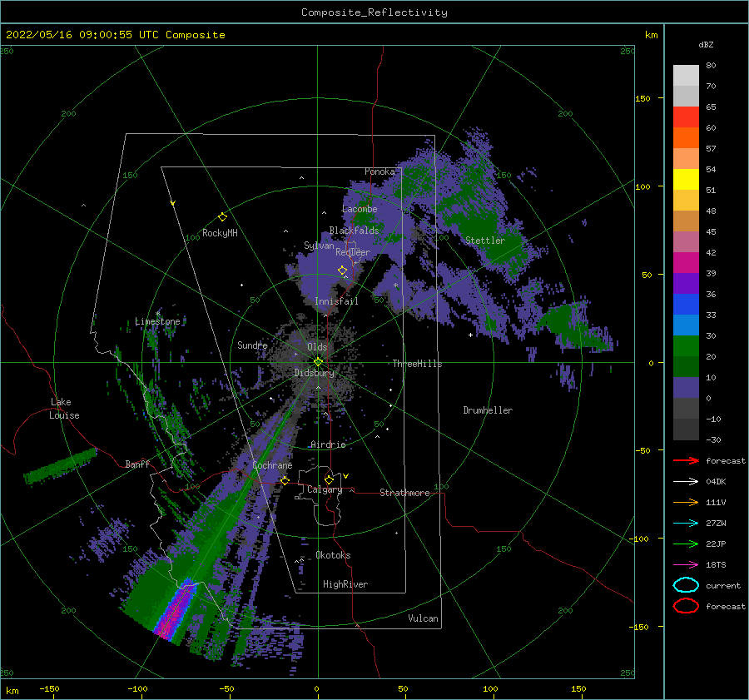Click the Ponoka town label
Viewport: 749px width, 700px height.
point(379,171)
